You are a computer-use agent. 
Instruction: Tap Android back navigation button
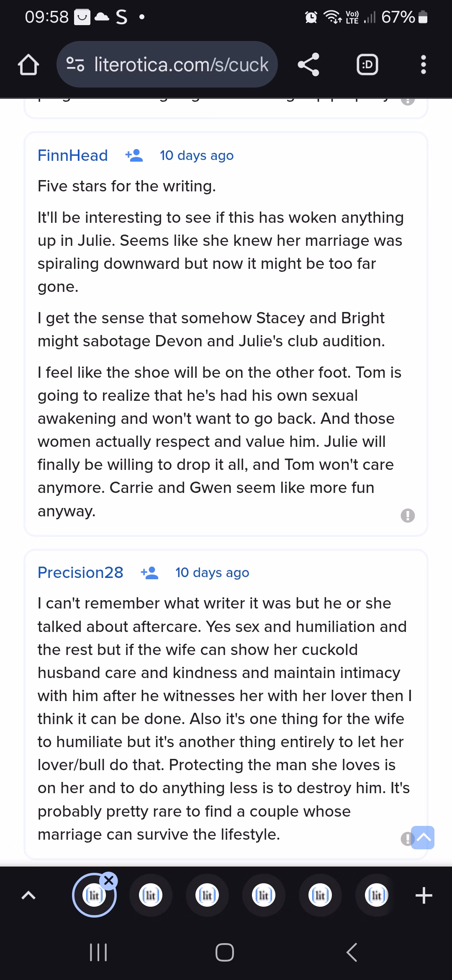(352, 952)
